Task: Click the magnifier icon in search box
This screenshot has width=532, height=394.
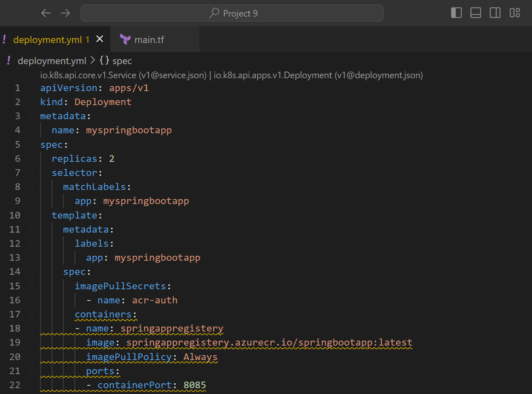Action: coord(214,13)
